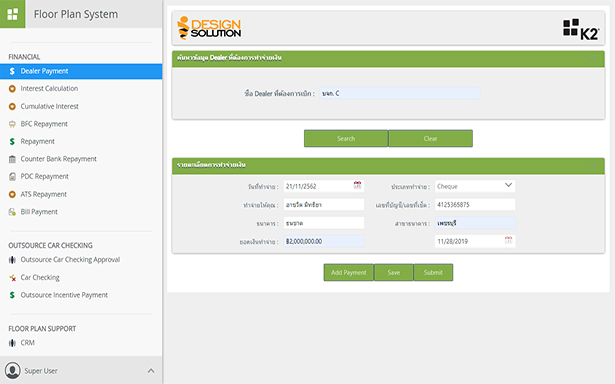The width and height of the screenshot is (615, 384).
Task: Click the Super User avatar icon
Action: click(x=13, y=370)
